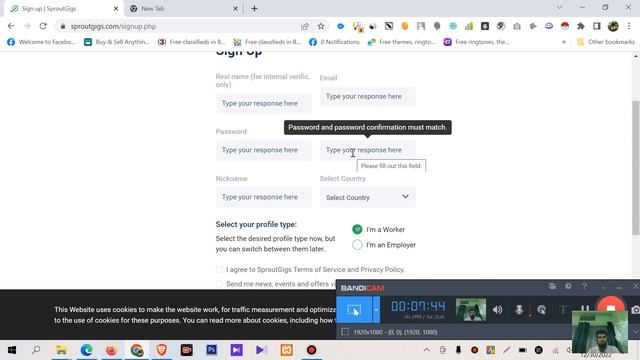Open the Windows Start menu
This screenshot has height=360, width=640.
click(x=12, y=350)
